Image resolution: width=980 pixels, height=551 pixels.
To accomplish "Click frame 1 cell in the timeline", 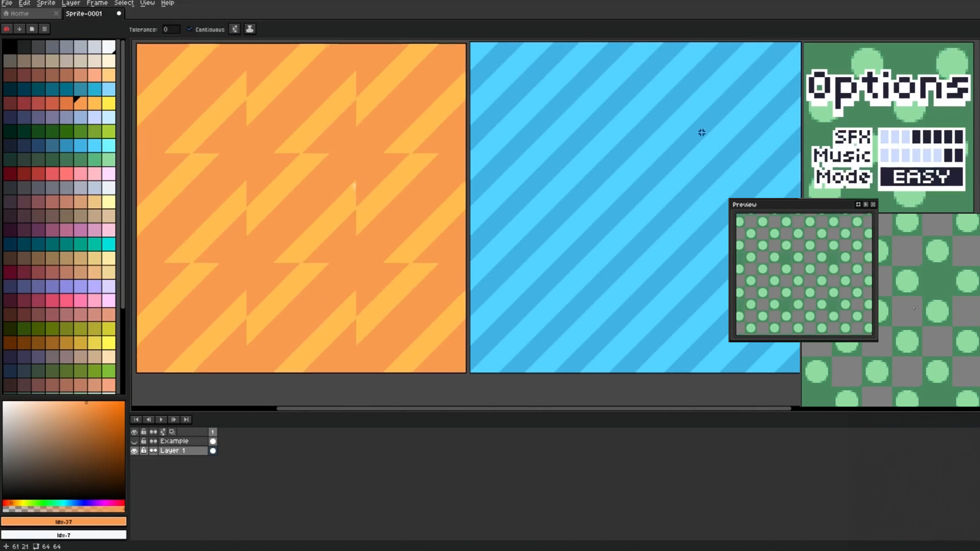I will pyautogui.click(x=212, y=431).
